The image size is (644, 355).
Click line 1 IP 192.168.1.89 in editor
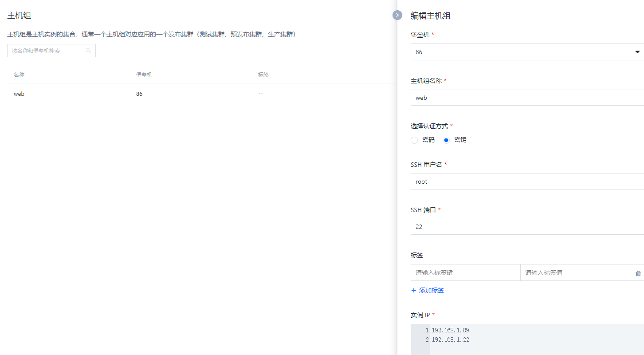pyautogui.click(x=450, y=331)
